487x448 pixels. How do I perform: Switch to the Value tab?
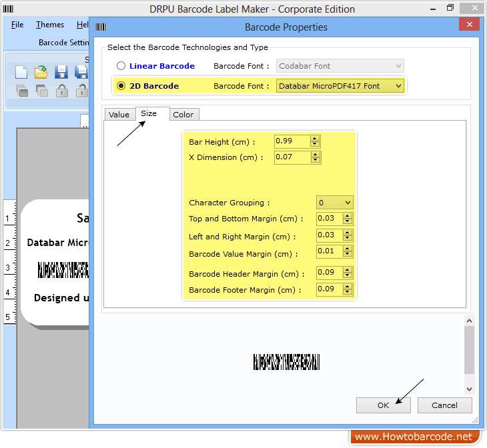(x=119, y=115)
